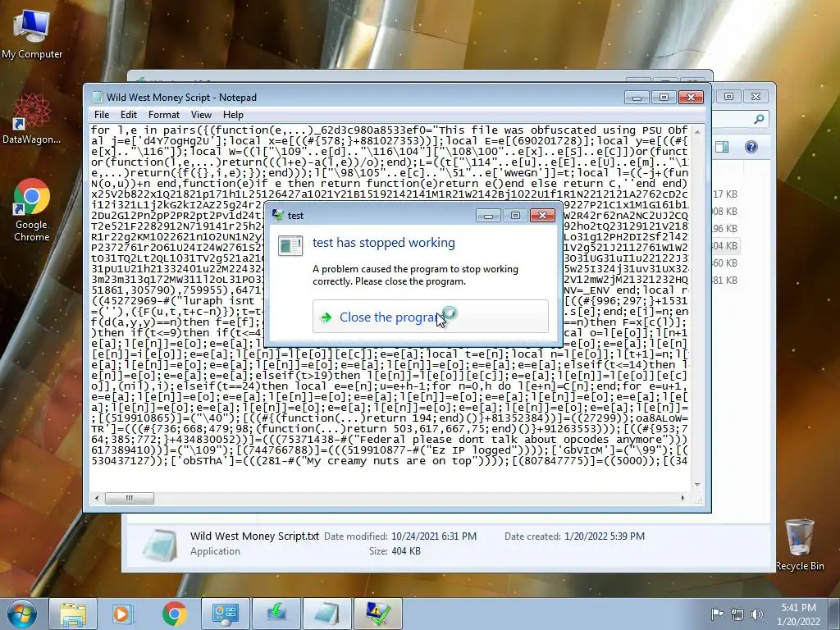The width and height of the screenshot is (840, 630).
Task: Open the Recycle Bin
Action: 799,545
